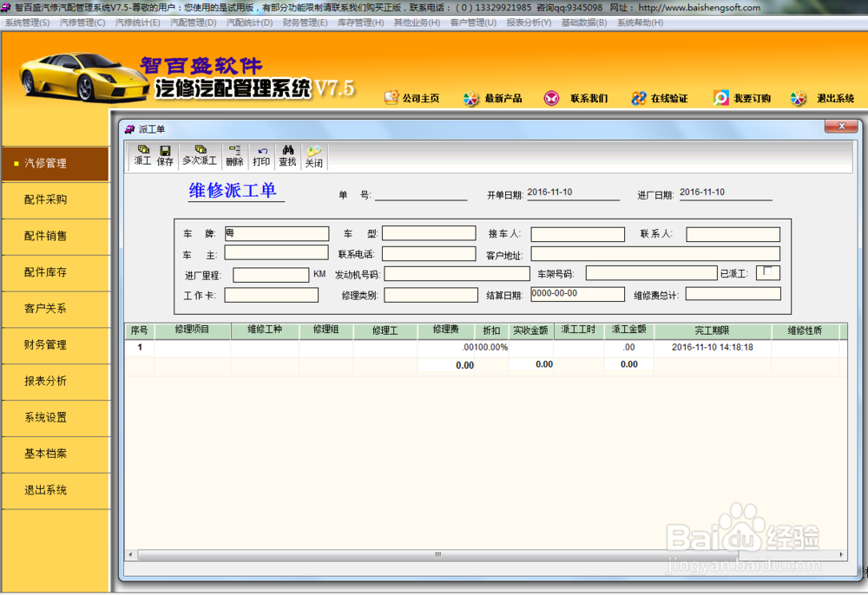
Task: Open 财务管理(E) menu
Action: click(x=305, y=23)
